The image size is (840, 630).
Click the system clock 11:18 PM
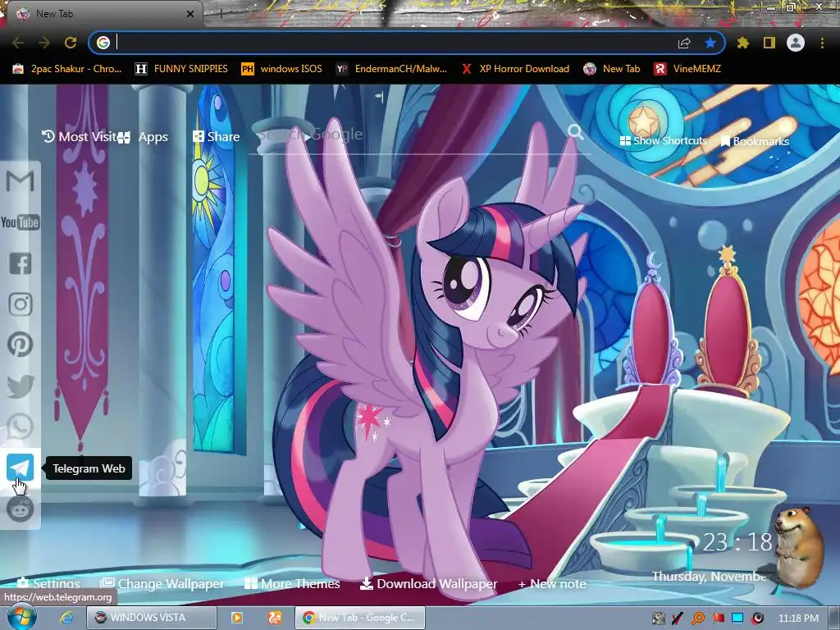[x=798, y=618]
